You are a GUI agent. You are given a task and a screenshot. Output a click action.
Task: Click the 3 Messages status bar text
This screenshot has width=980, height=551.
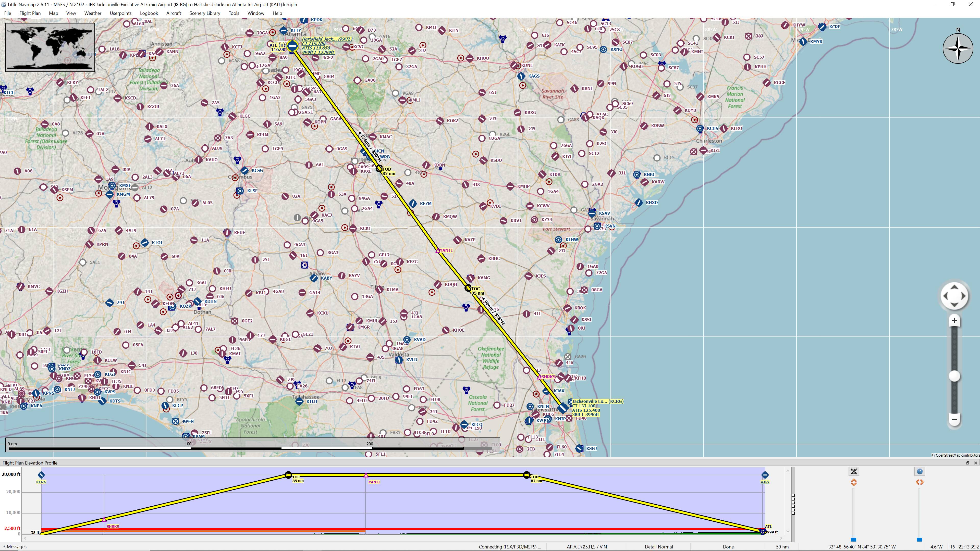[x=15, y=547]
